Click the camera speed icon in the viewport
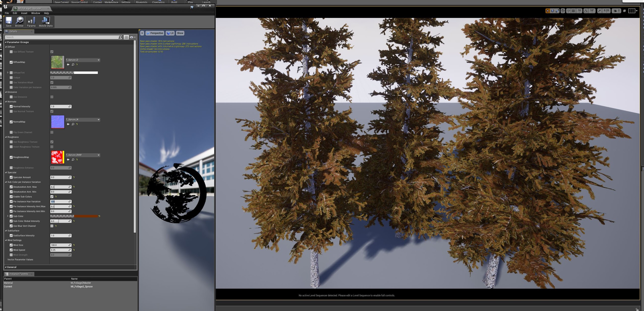Image resolution: width=644 pixels, height=311 pixels. coord(615,11)
